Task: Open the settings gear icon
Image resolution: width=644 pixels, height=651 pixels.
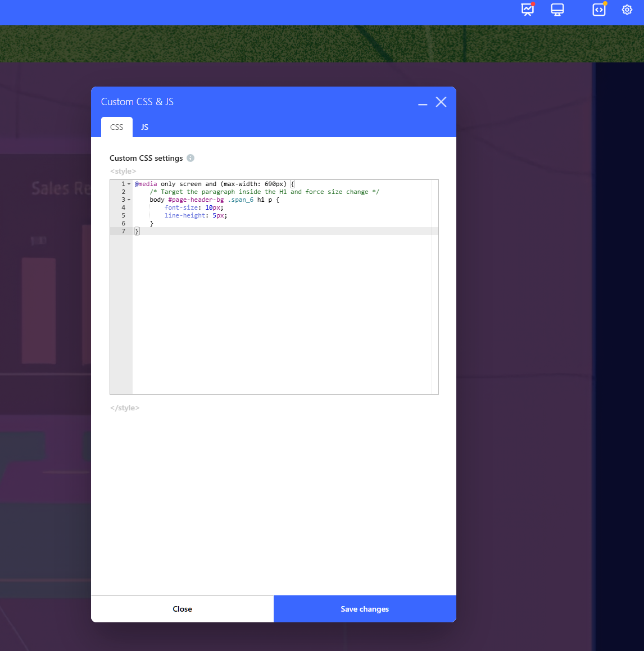Action: (x=627, y=10)
